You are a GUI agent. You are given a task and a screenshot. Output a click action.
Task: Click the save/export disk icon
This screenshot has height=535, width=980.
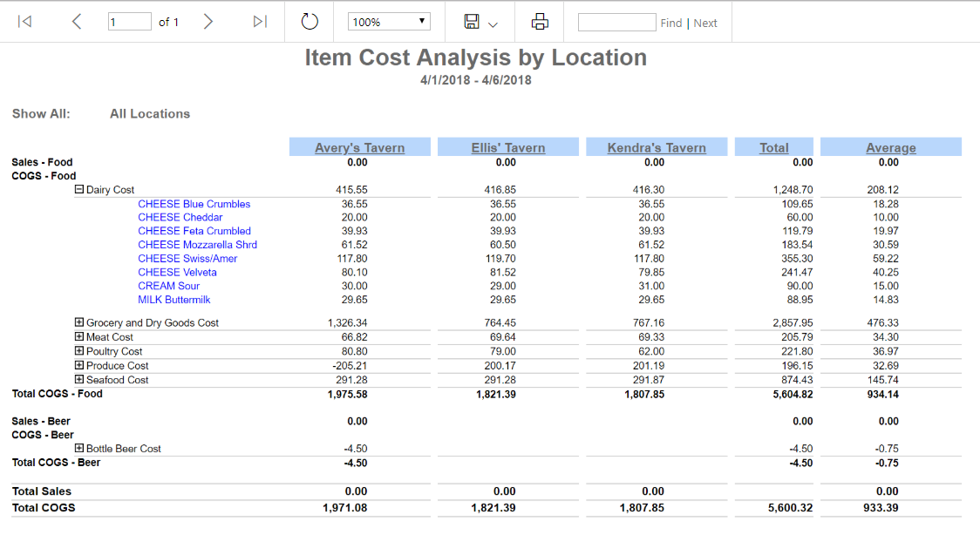tap(472, 22)
